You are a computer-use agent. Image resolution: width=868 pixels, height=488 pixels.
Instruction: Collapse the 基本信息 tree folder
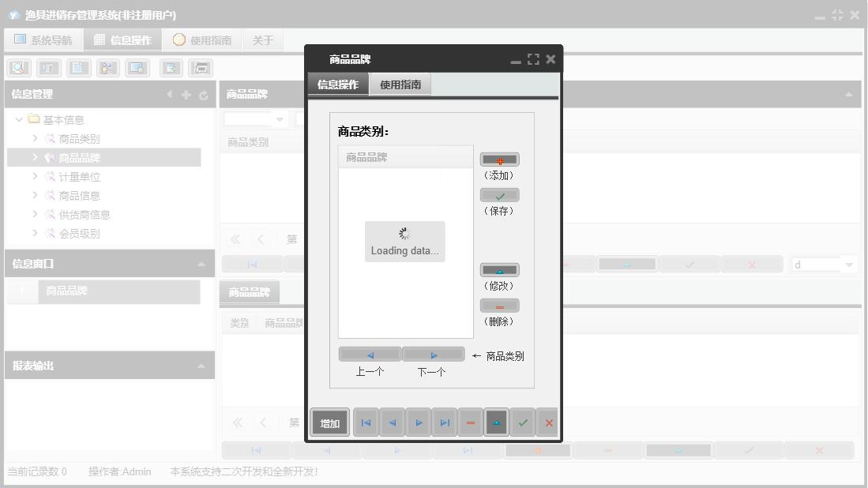(x=19, y=119)
